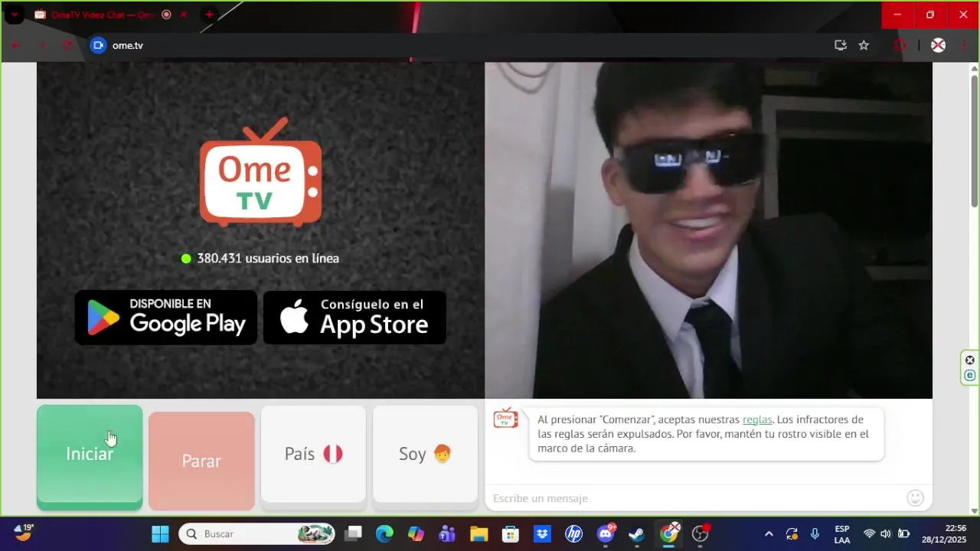Click the floating side widget's lower icon
Screen dimensions: 980x551
pos(970,375)
